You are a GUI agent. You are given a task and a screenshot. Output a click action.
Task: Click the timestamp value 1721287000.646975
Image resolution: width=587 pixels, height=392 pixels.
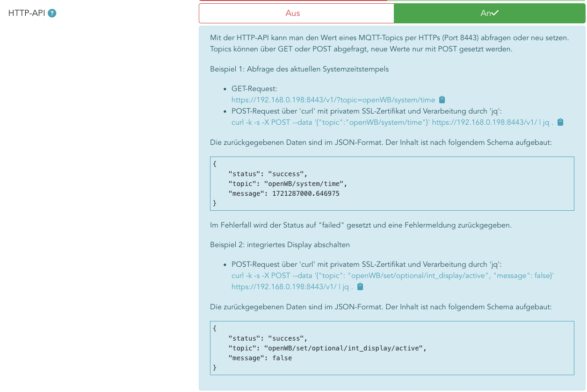305,193
